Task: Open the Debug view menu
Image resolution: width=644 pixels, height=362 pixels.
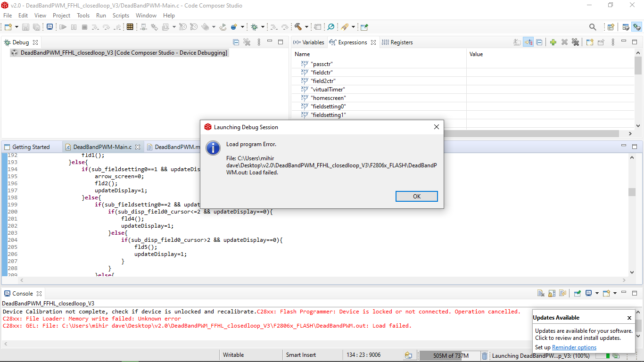Action: (x=259, y=42)
